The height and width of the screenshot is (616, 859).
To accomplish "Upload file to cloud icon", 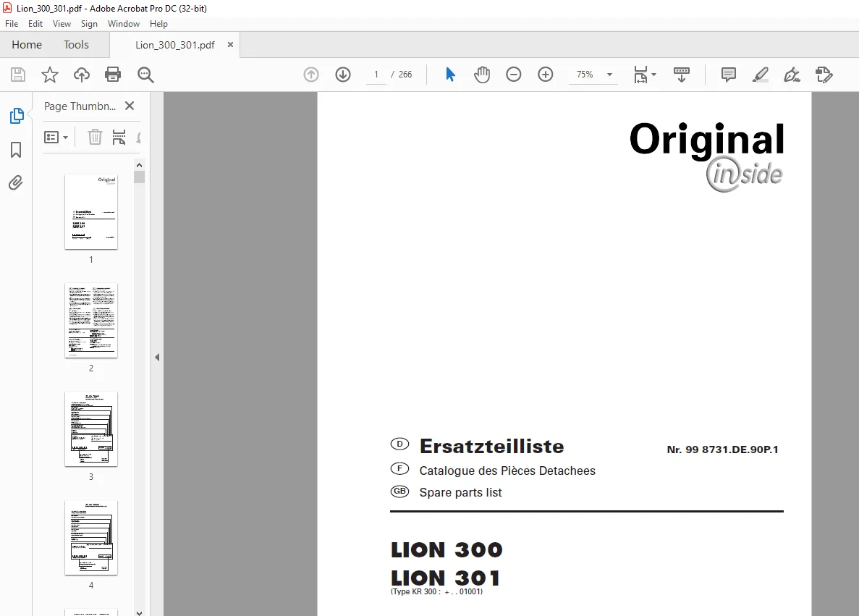I will point(82,75).
